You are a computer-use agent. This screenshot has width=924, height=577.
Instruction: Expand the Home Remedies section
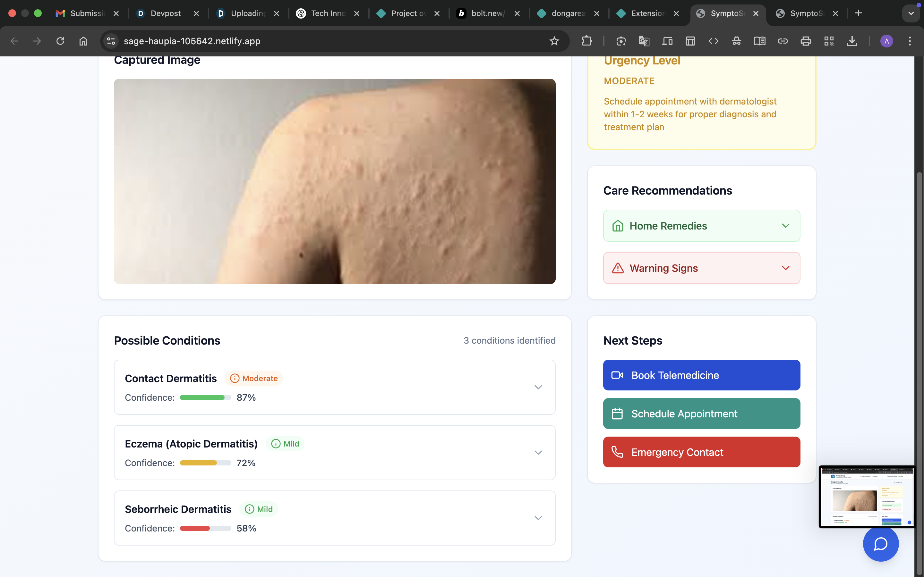pos(701,226)
